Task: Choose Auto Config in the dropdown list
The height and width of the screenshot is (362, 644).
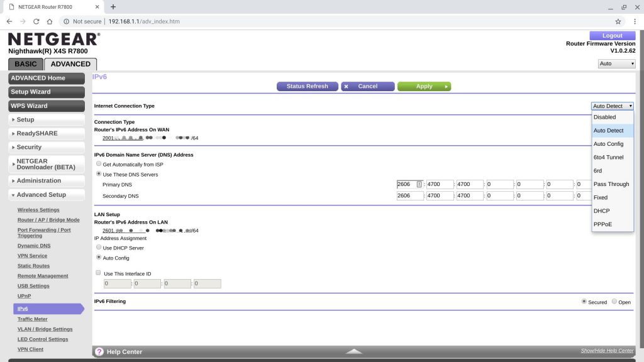Action: [x=613, y=144]
